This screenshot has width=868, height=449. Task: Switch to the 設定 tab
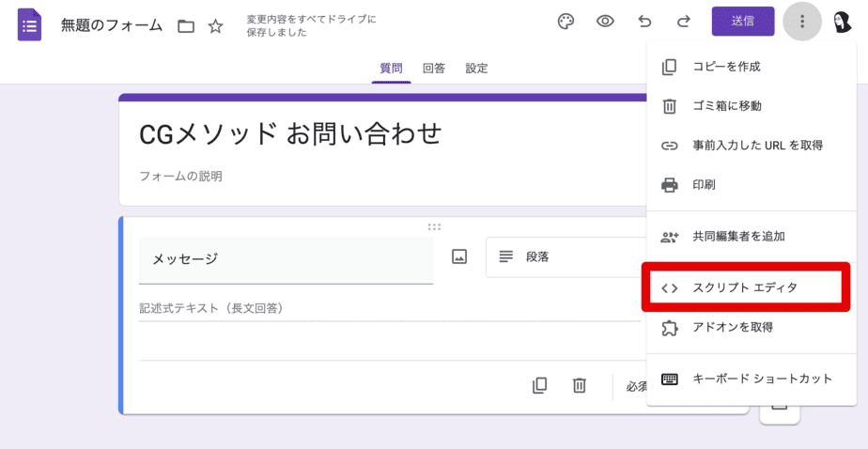[x=476, y=69]
